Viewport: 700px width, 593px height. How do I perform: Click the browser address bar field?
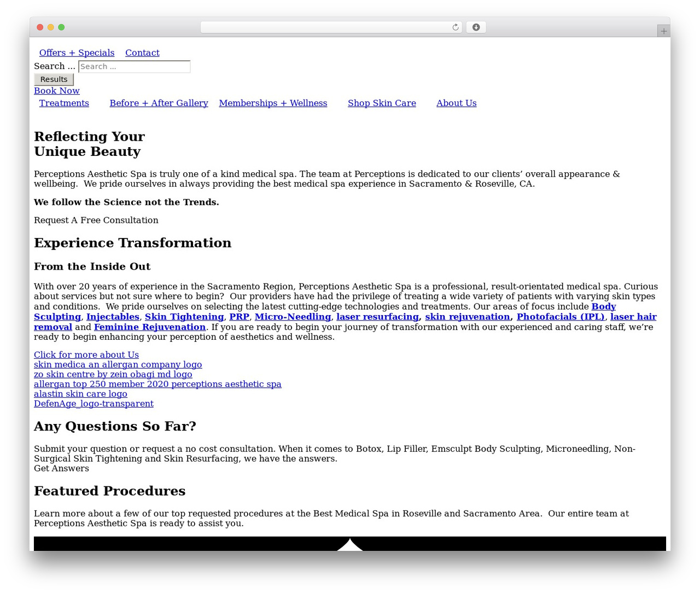click(331, 27)
